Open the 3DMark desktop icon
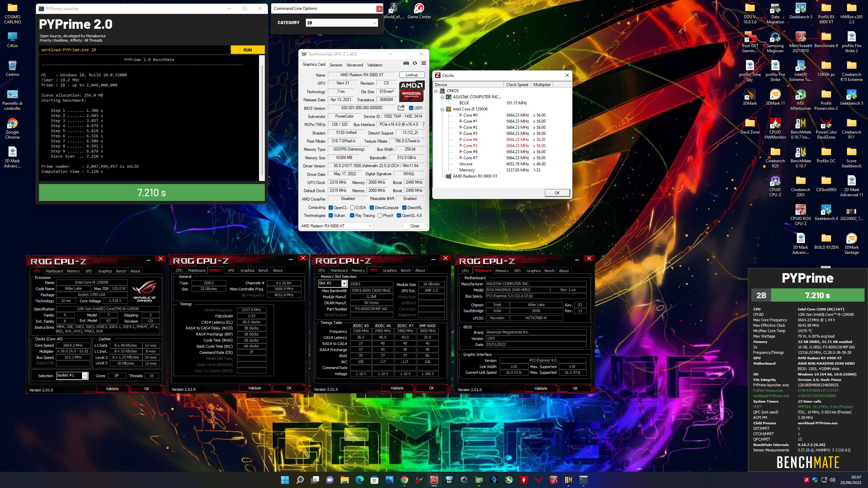Screen dimensions: 868x488 [x=750, y=97]
